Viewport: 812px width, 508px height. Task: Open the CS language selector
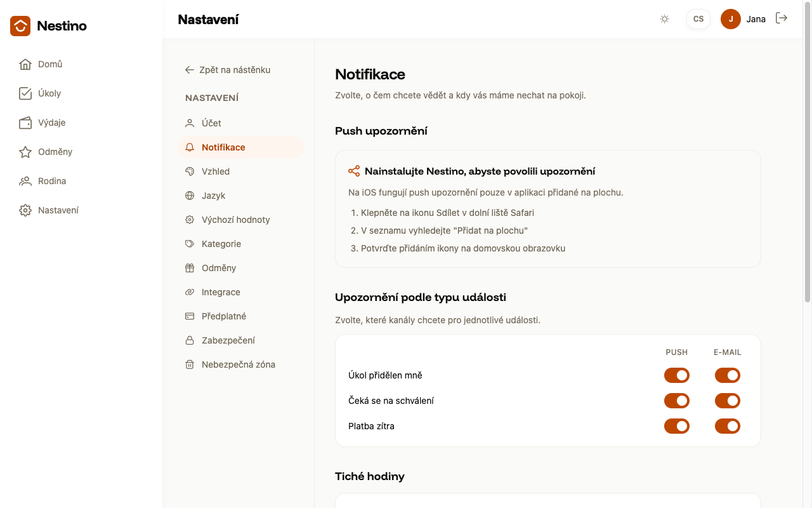coord(698,19)
